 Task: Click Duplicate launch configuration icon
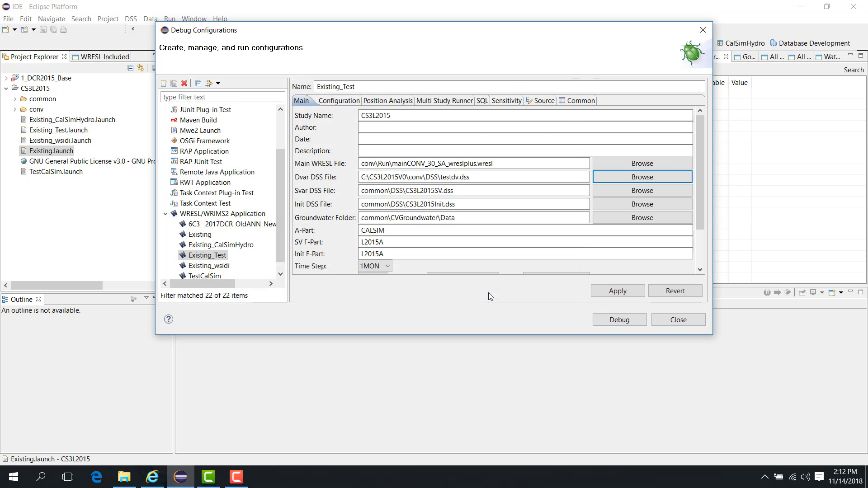point(174,83)
